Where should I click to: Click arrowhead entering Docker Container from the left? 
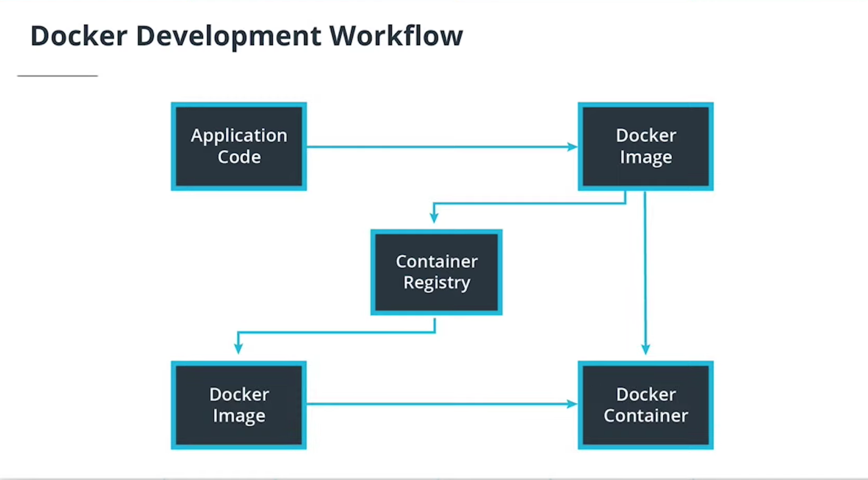572,404
